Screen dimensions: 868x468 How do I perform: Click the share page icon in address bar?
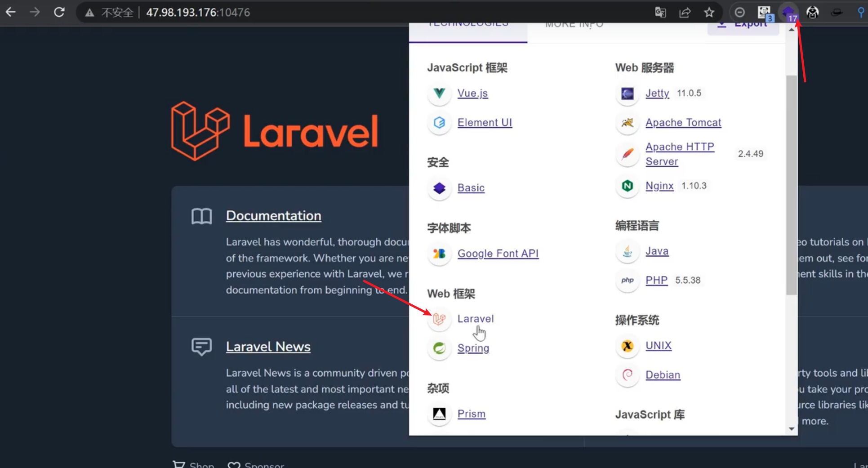[685, 12]
